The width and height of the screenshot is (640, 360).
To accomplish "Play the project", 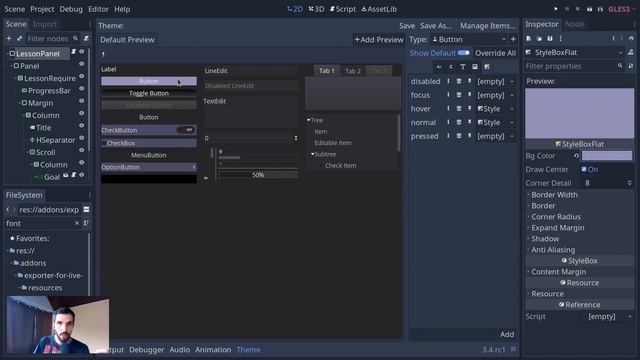I will (x=556, y=9).
